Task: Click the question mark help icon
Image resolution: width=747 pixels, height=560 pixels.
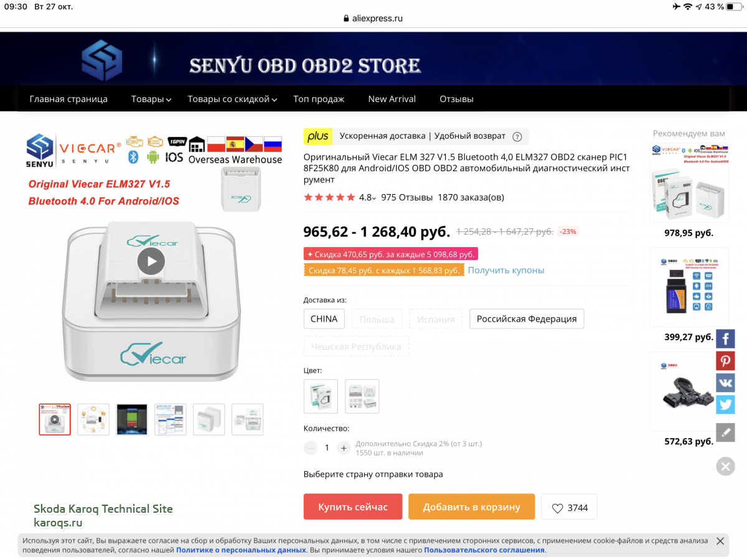Action: coord(517,137)
